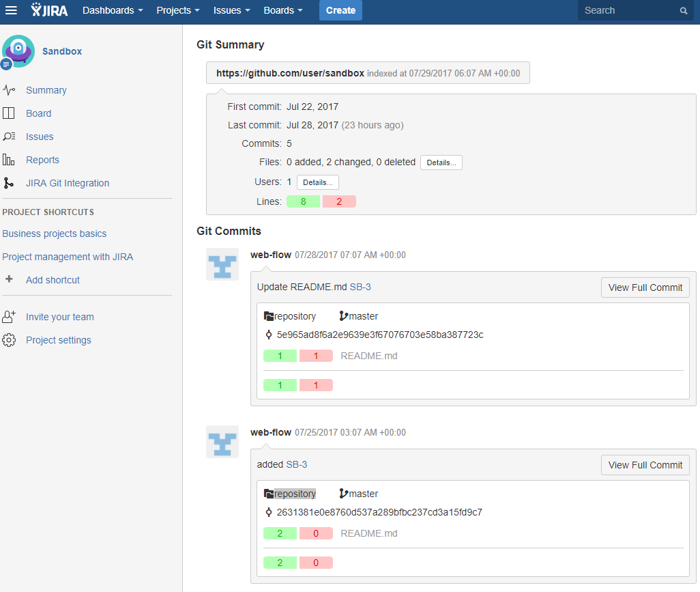Click highlighted repository label in second commit
The height and width of the screenshot is (592, 700).
tap(295, 494)
